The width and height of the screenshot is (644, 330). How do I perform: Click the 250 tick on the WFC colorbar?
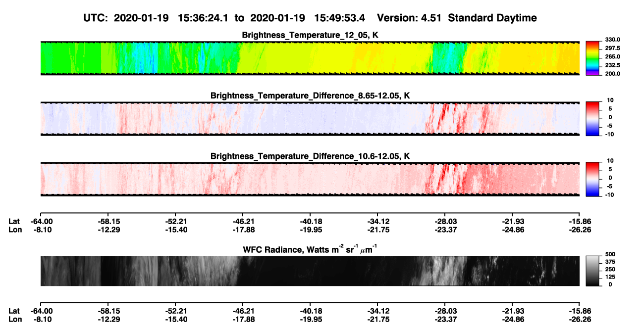point(610,269)
